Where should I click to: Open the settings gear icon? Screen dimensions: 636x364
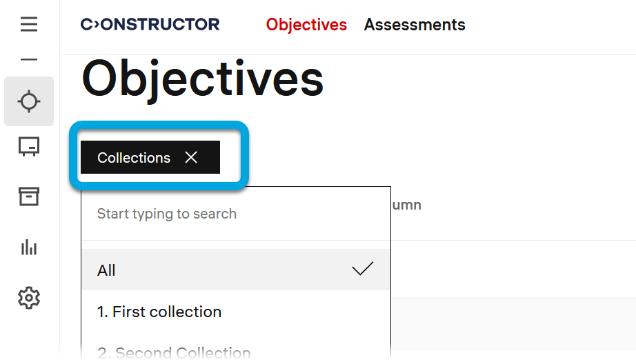[x=29, y=298]
